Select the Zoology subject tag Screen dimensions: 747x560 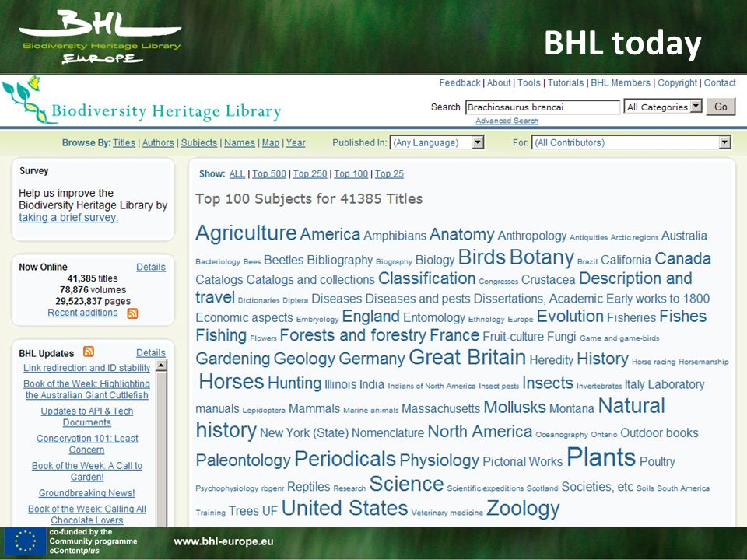(x=523, y=509)
